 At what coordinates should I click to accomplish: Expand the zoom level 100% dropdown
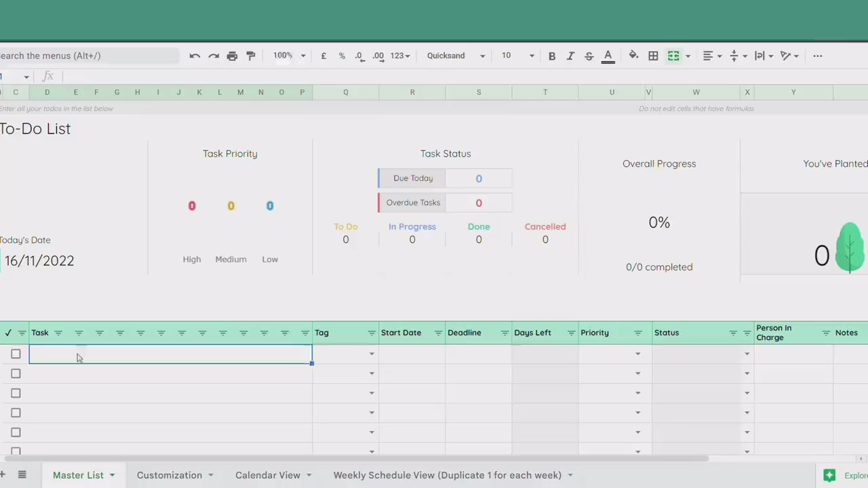289,56
